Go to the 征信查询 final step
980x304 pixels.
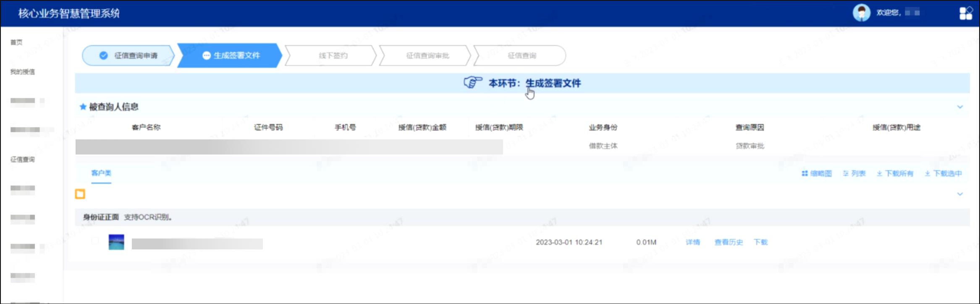[520, 55]
